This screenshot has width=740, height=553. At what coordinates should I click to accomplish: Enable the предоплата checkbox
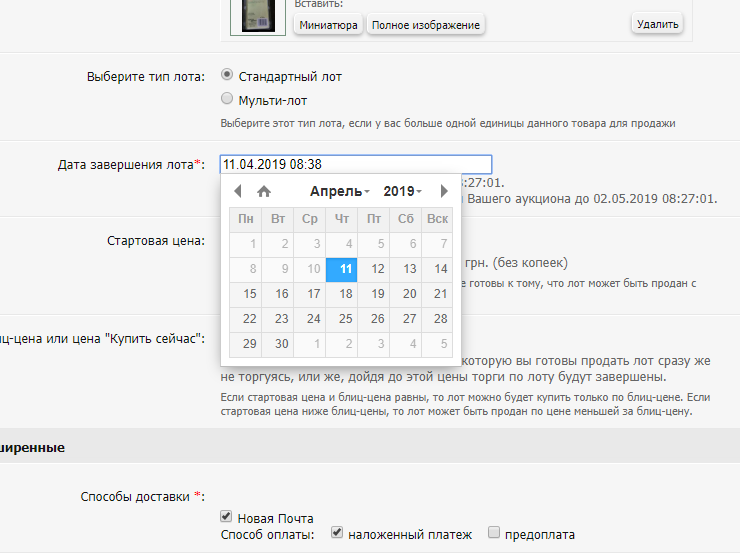493,534
